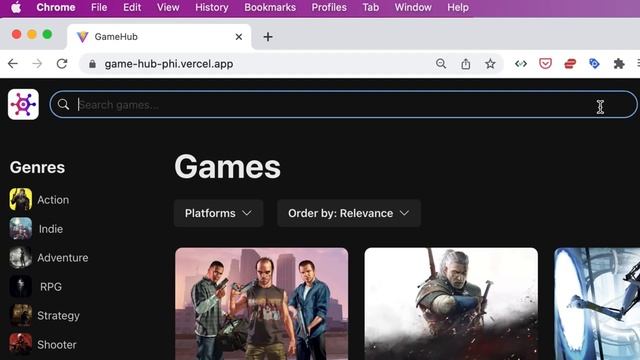The width and height of the screenshot is (640, 360).
Task: Open the Apple menu
Action: pos(16,7)
